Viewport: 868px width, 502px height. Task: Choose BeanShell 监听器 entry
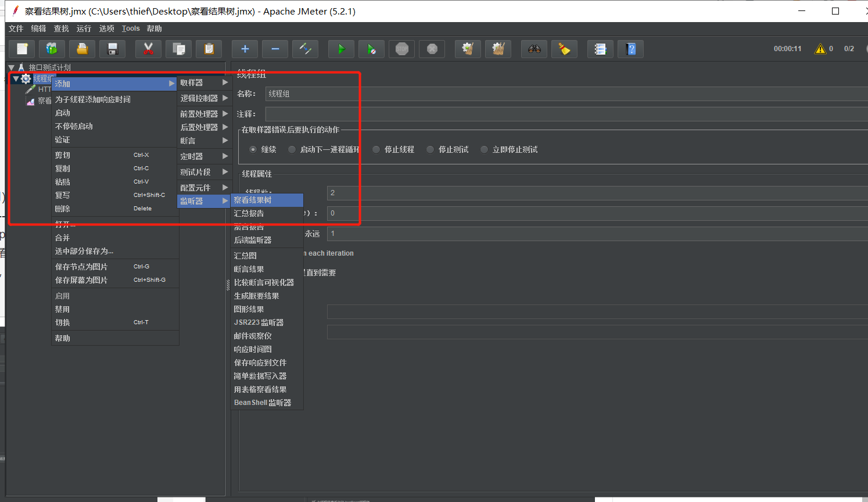tap(267, 403)
